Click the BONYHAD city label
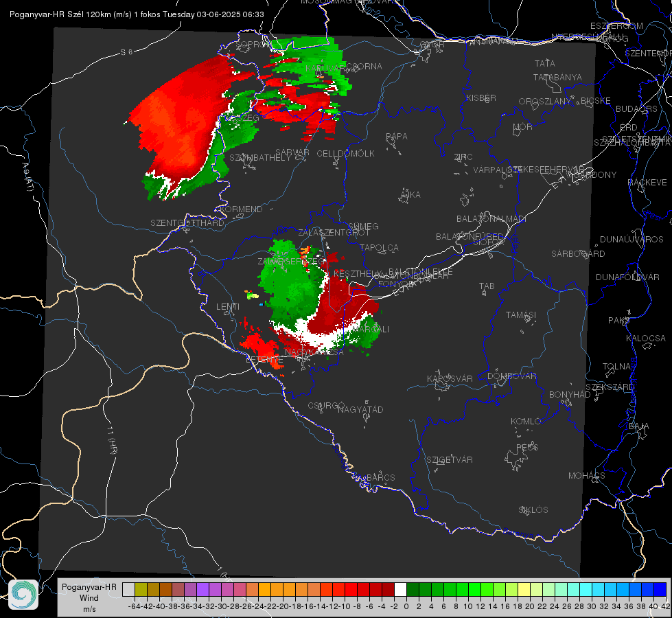672x618 pixels. click(570, 395)
